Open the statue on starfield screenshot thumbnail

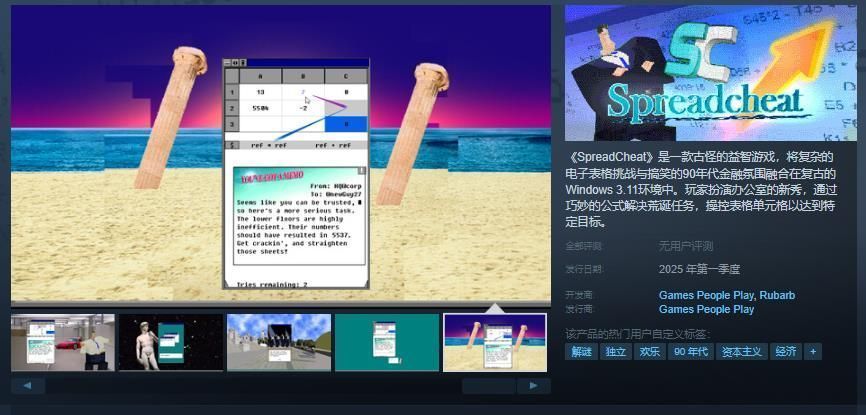pos(171,343)
